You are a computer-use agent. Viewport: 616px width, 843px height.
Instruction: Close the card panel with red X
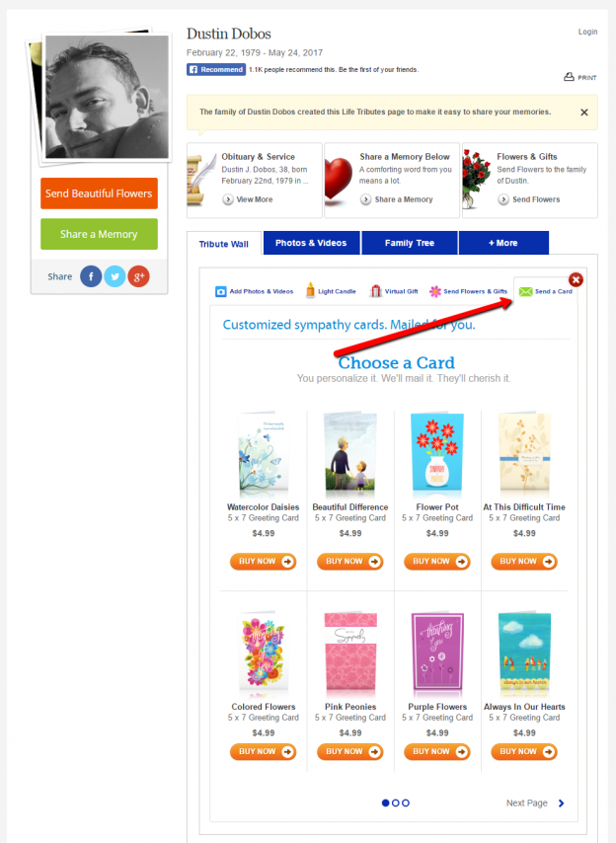(576, 279)
